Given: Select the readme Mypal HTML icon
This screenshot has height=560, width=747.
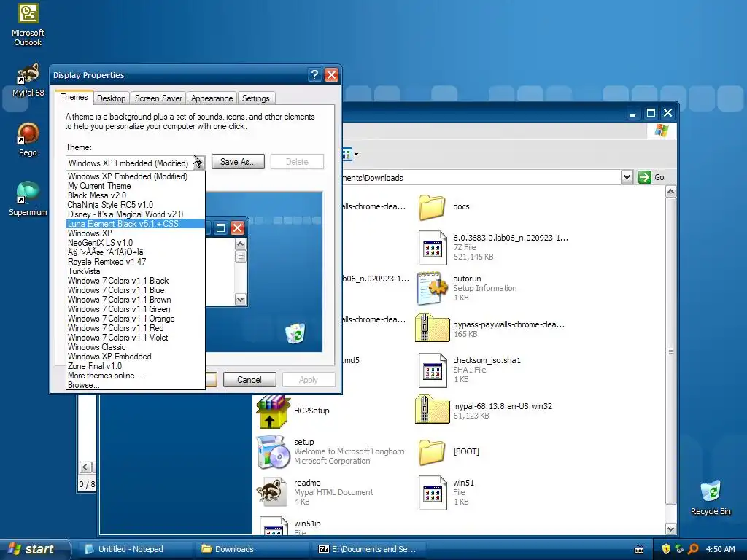Looking at the screenshot, I should 273,492.
